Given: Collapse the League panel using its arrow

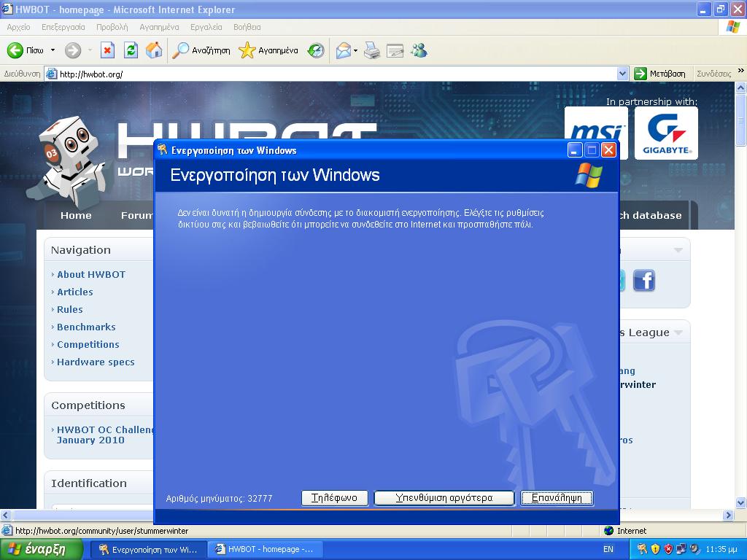Looking at the screenshot, I should tap(678, 332).
